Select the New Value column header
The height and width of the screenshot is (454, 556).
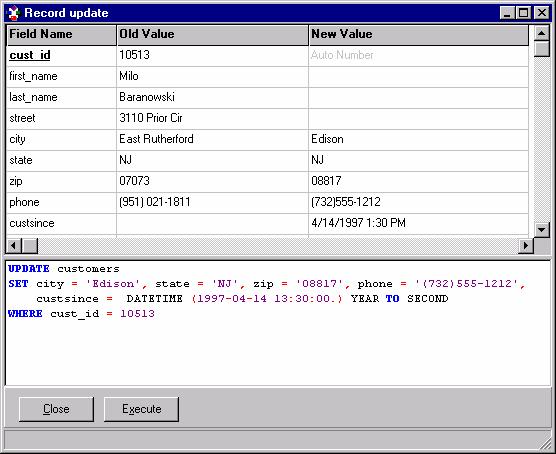(x=419, y=35)
